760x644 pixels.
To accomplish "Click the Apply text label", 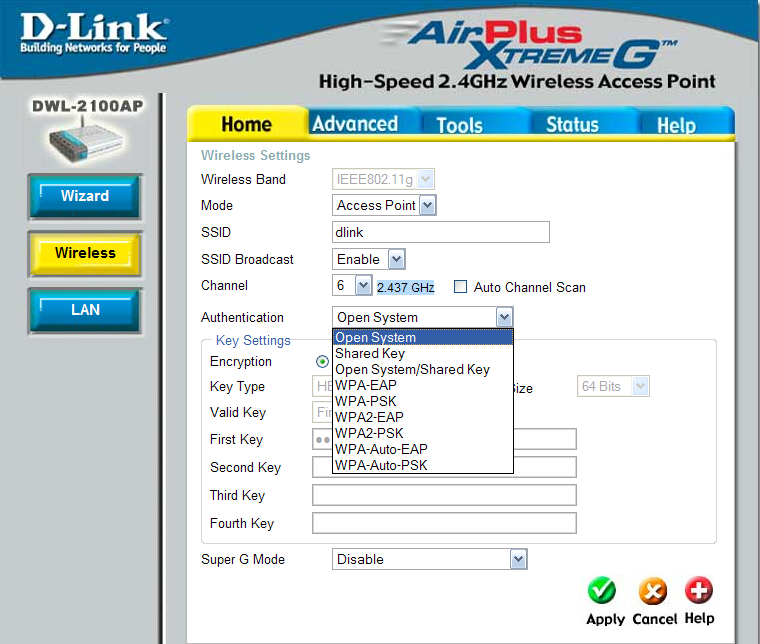I will coord(605,619).
